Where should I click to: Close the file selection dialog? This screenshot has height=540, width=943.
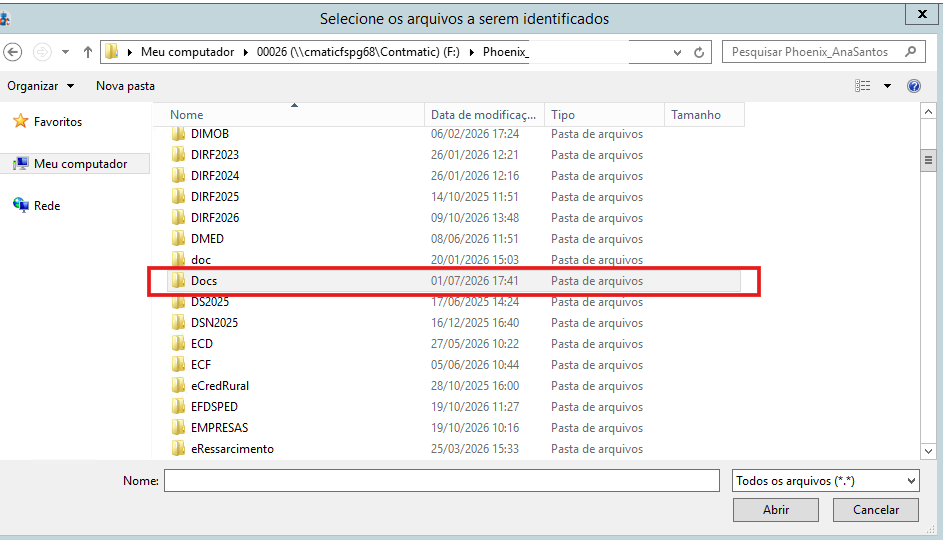922,14
